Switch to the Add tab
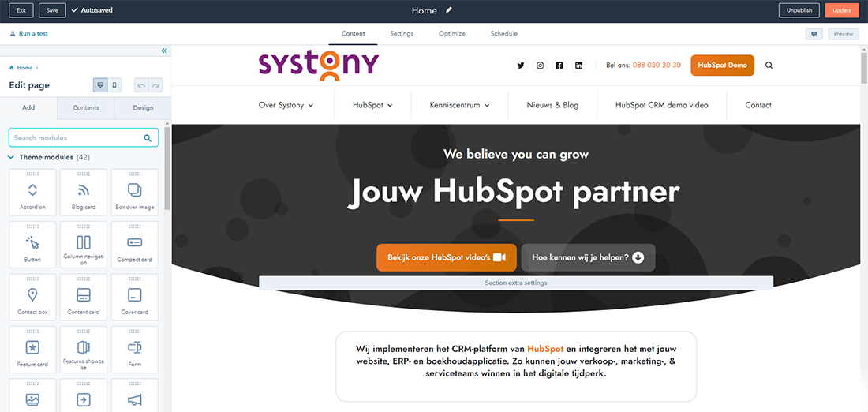868x412 pixels. point(28,108)
